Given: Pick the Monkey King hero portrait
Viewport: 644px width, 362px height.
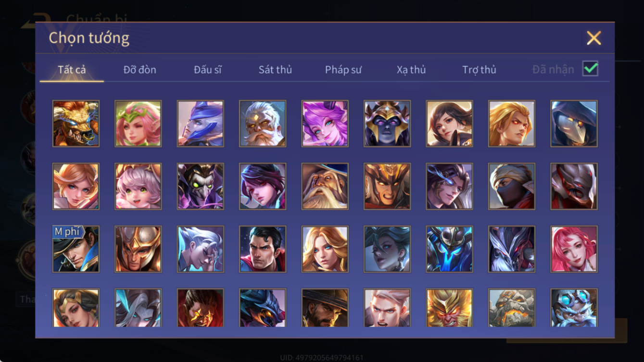Looking at the screenshot, I should 449,308.
